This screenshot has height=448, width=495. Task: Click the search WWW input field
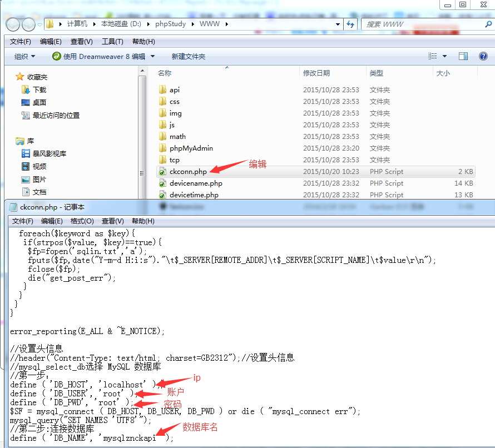[422, 24]
